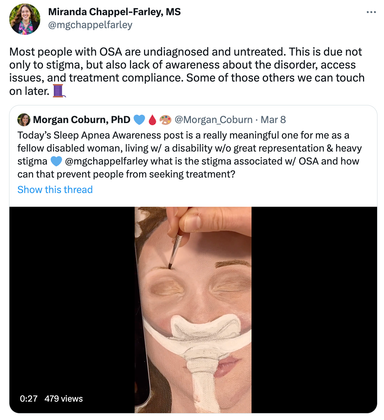Click the quoted tweet text about Sleep Apnea Awareness
This screenshot has width=384, height=420.
point(189,155)
